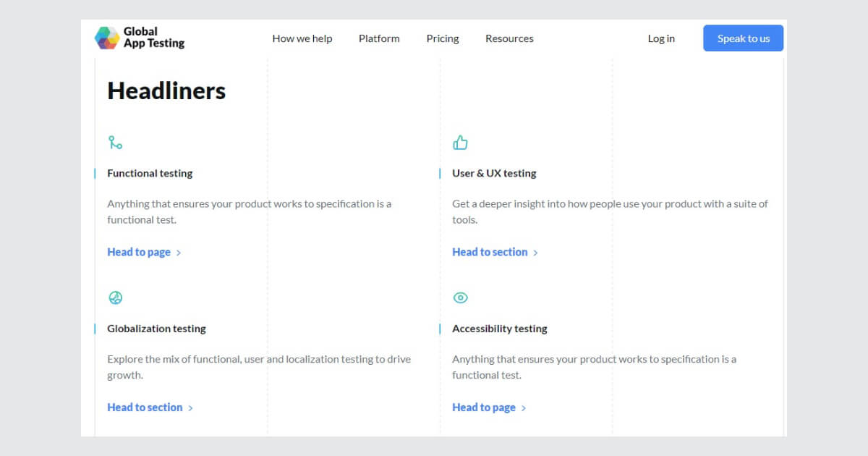Click the eye icon above Accessibility testing

460,297
